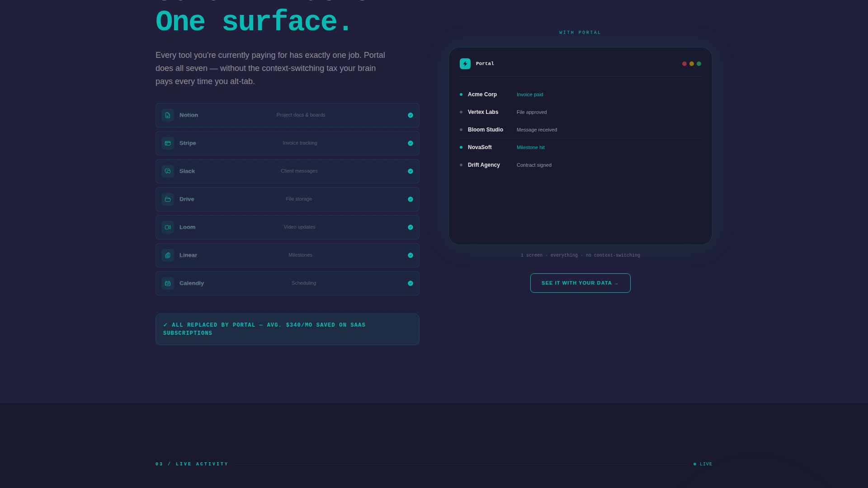The image size is (868, 488).
Task: Click the Linear copy-stack icon
Action: click(168, 255)
